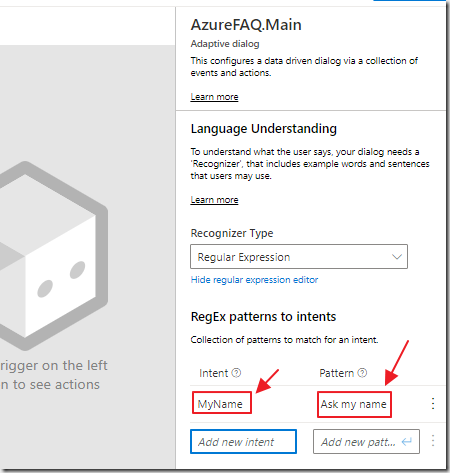Click the AzureFAQ.Main dialog title

click(246, 25)
